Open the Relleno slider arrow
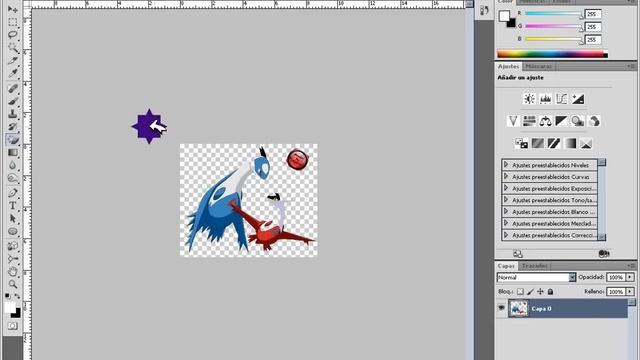This screenshot has height=360, width=640. point(630,291)
